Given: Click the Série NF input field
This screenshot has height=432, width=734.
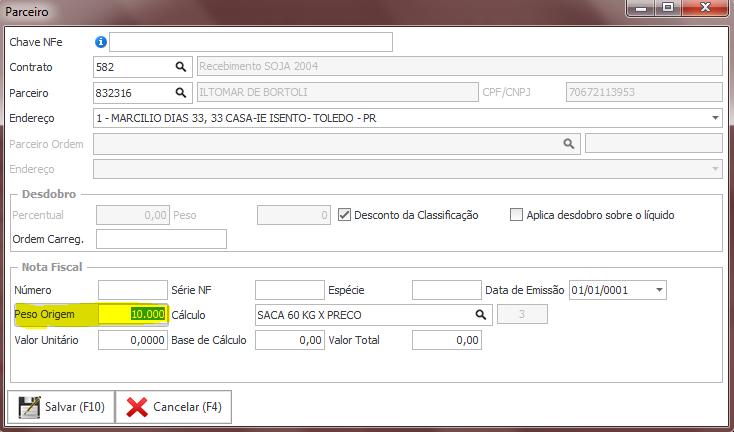Looking at the screenshot, I should [290, 290].
